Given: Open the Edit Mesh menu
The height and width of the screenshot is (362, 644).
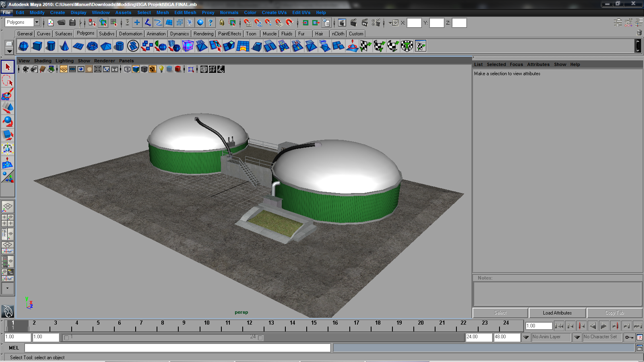Looking at the screenshot, I should (x=185, y=12).
